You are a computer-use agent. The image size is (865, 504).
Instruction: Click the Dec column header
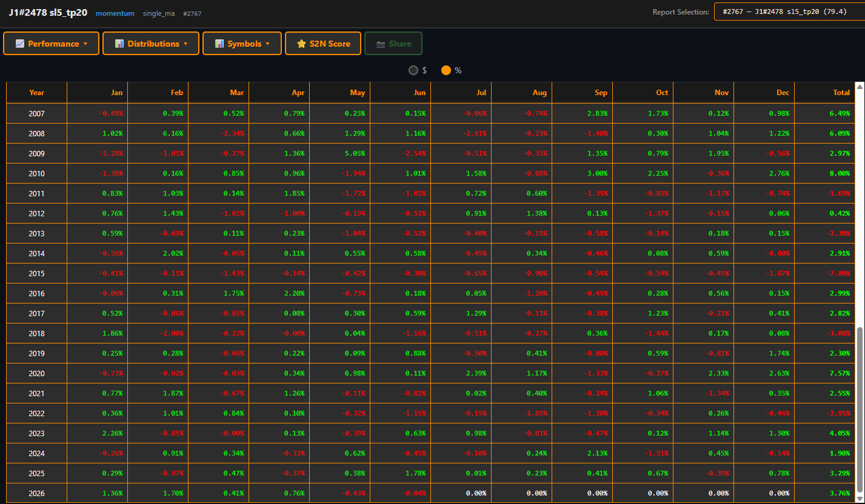[764, 93]
